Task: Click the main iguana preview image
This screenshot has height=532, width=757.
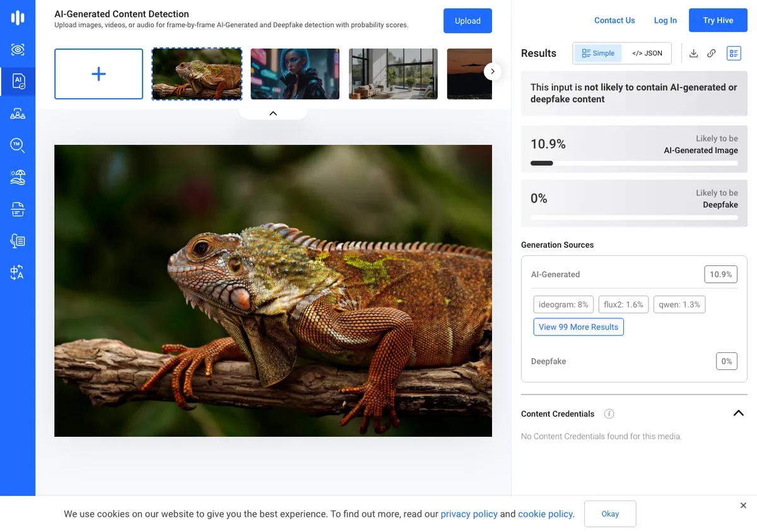Action: click(x=273, y=291)
